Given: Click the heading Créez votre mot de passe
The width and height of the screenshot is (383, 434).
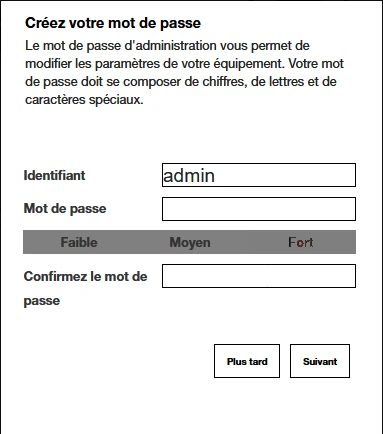Looking at the screenshot, I should (113, 23).
